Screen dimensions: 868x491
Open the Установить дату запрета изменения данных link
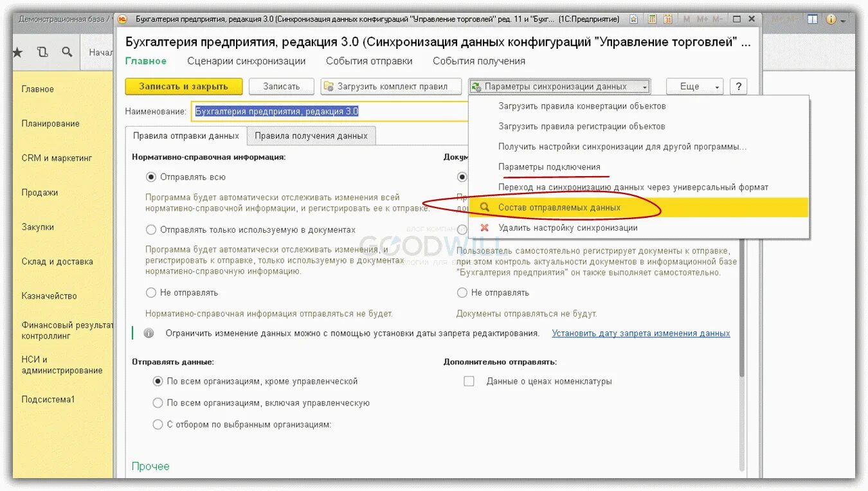point(641,334)
